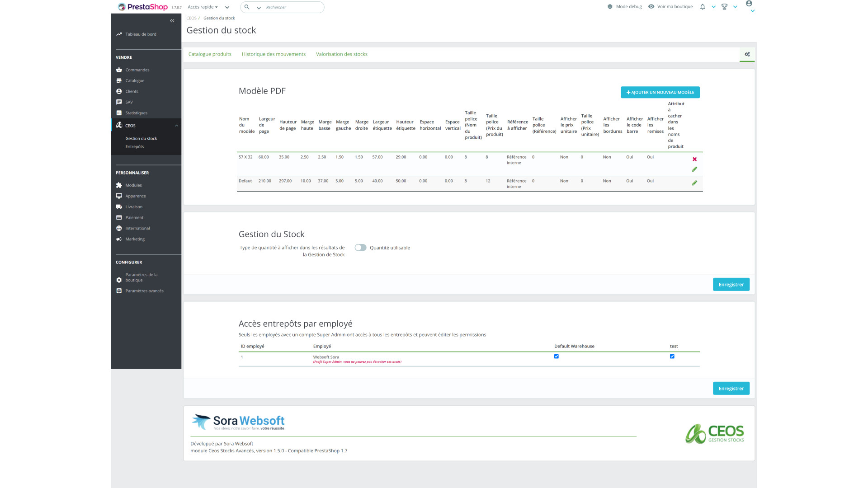Uncheck Default Warehouse for Websoft Sora

[556, 357]
